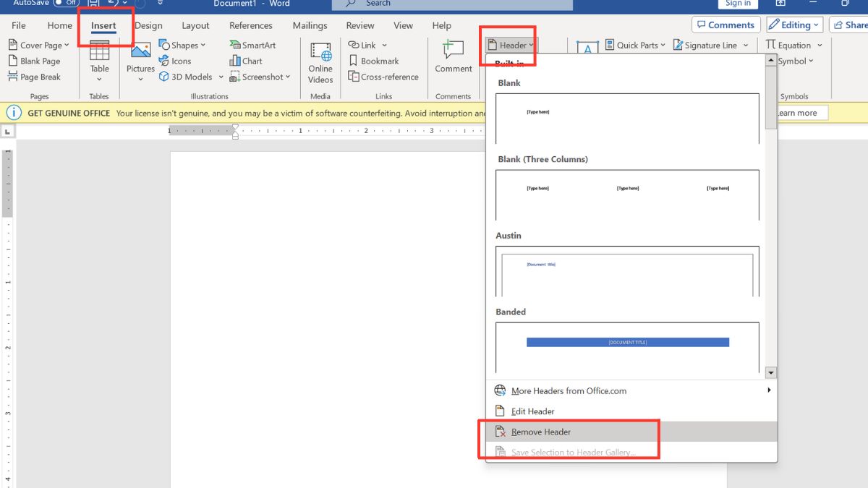Screen dimensions: 868x488
Task: Click the Share button
Action: click(851, 25)
